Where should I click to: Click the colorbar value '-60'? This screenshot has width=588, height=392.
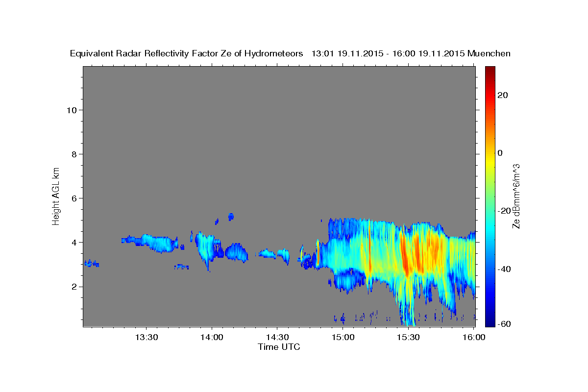coord(504,324)
